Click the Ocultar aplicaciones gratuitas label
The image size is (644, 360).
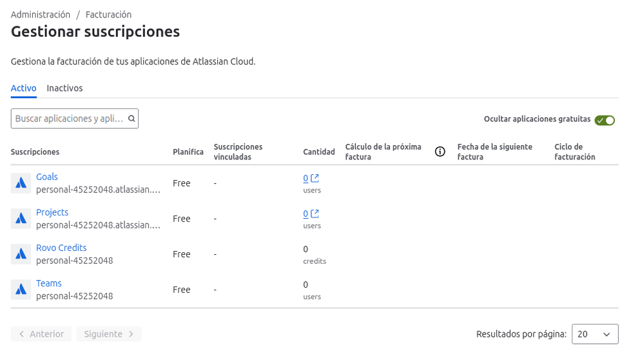[x=537, y=119]
